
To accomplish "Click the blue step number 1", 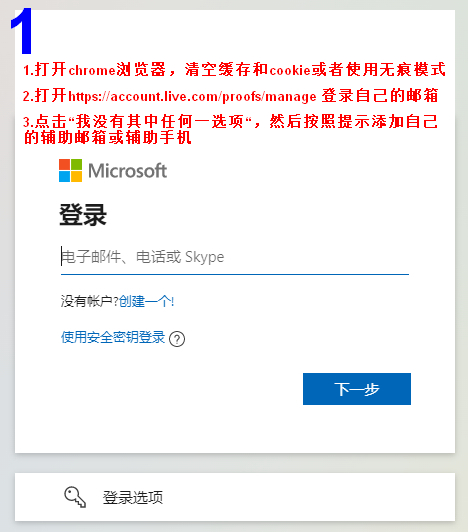I will pos(22,31).
